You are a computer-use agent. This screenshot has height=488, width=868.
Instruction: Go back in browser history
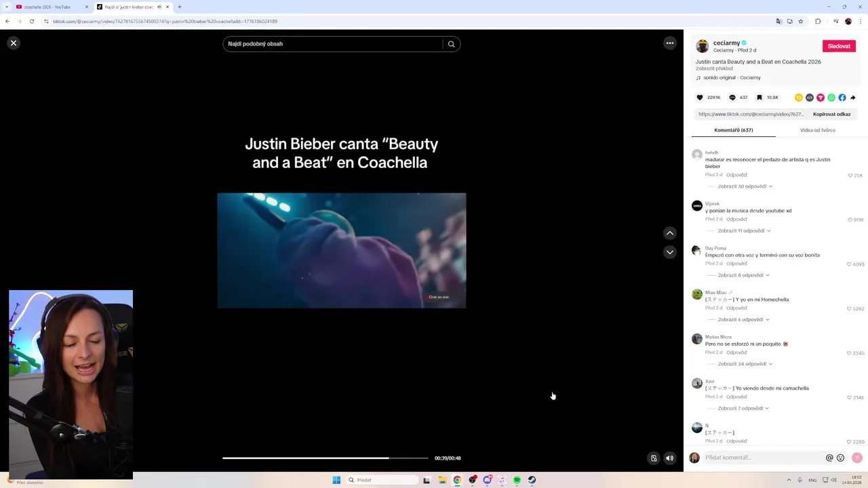7,21
